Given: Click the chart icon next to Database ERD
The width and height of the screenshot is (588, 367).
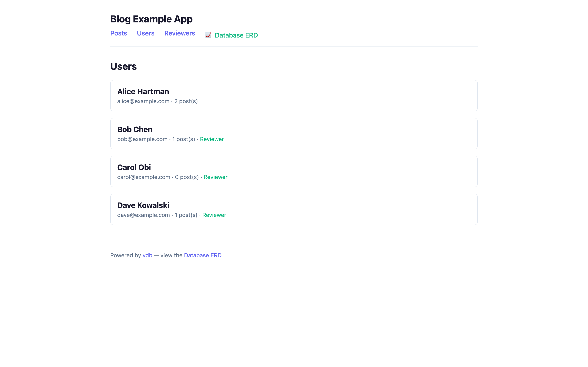Looking at the screenshot, I should [208, 35].
